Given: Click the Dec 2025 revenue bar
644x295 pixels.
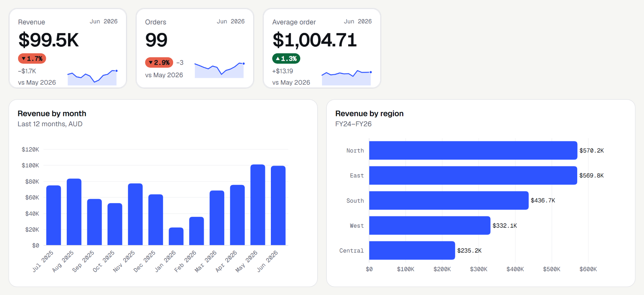Looking at the screenshot, I should coord(156,220).
